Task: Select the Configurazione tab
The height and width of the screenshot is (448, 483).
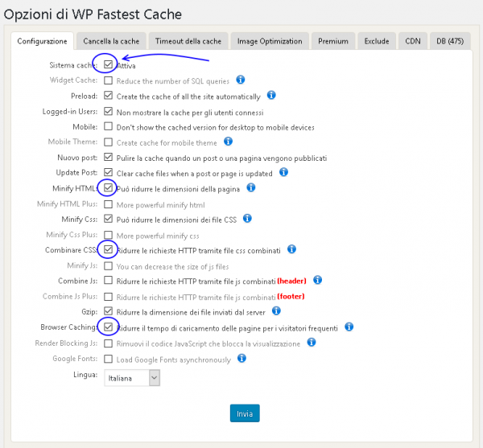Action: tap(42, 41)
